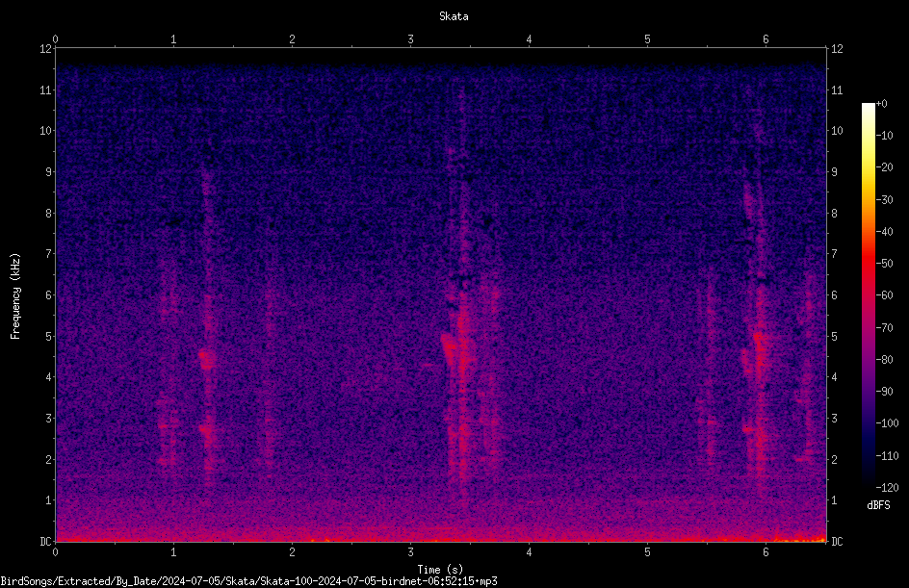Click '9' on the right frequency axis

(834, 172)
